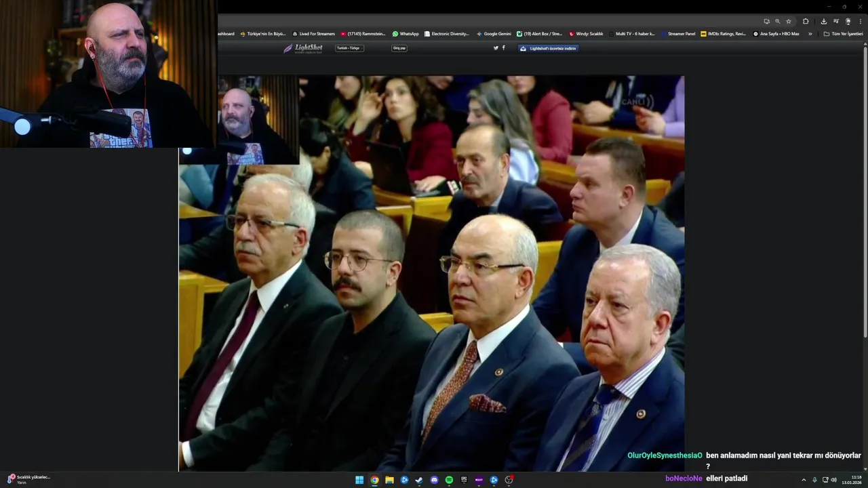Open the Facebook share icon
The width and height of the screenshot is (868, 488).
pos(503,48)
